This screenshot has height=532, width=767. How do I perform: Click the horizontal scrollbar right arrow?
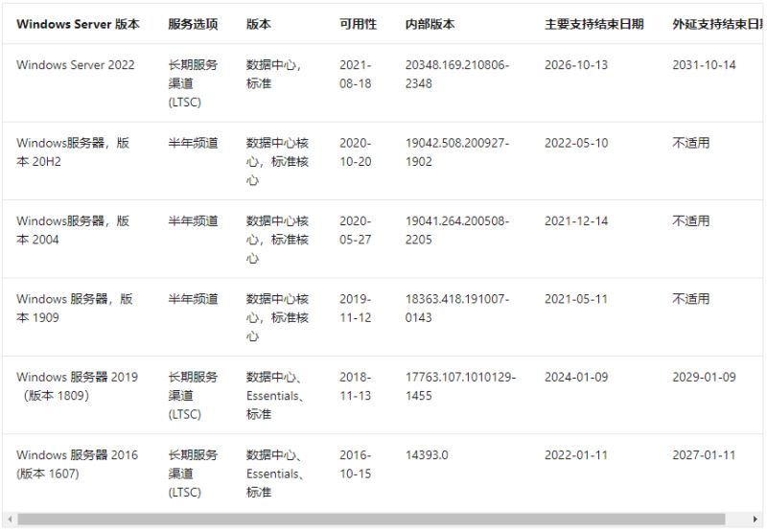(x=755, y=520)
